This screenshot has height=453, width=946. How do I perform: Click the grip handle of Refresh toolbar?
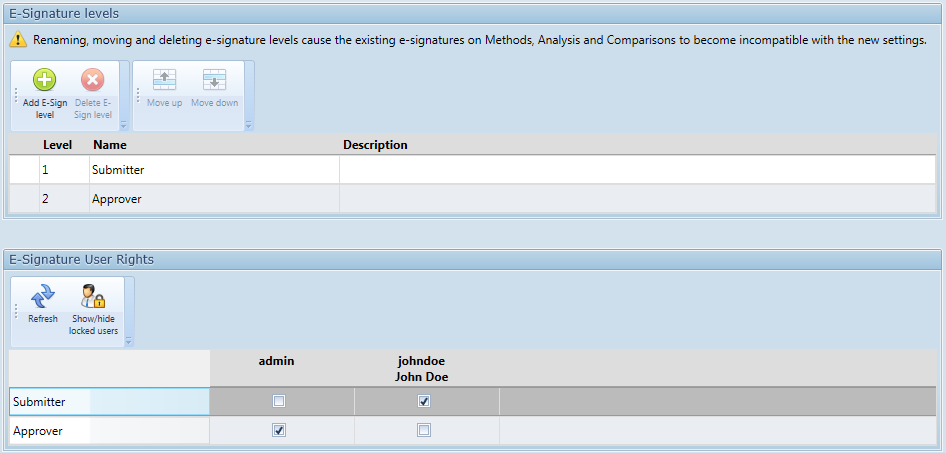click(x=16, y=311)
